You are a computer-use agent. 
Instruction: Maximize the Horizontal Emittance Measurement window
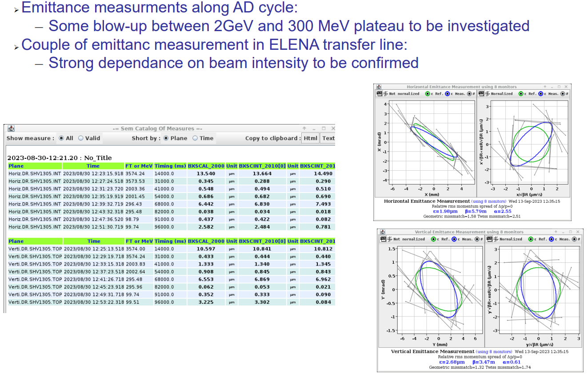pyautogui.click(x=559, y=87)
